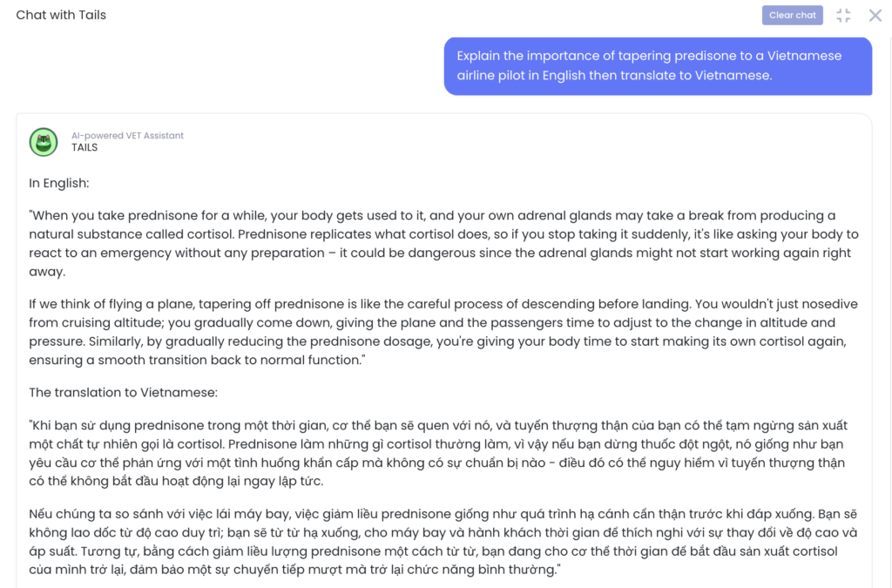Close the Chat with Tails panel

[875, 16]
